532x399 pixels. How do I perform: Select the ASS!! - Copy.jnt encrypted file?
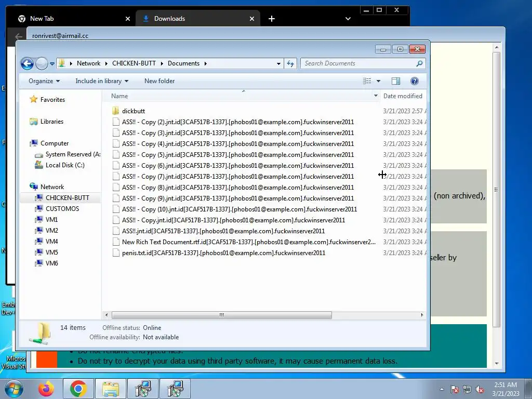click(x=233, y=220)
